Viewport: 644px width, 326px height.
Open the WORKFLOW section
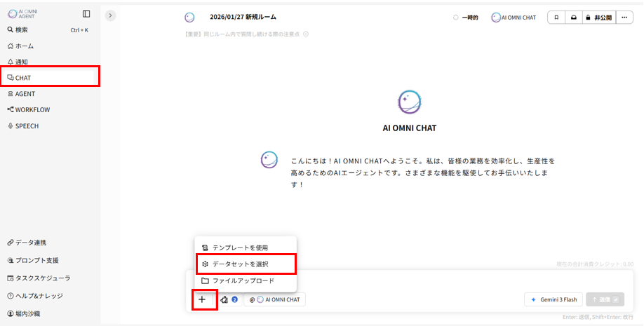[29, 110]
